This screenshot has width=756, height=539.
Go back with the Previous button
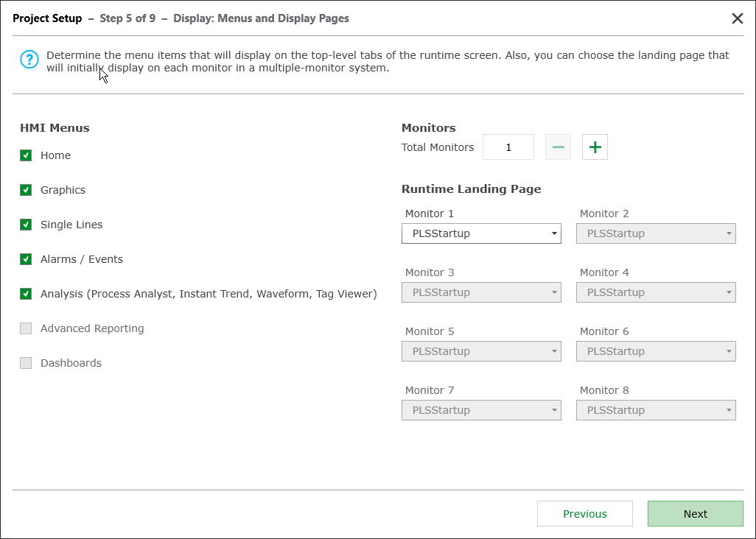click(584, 514)
